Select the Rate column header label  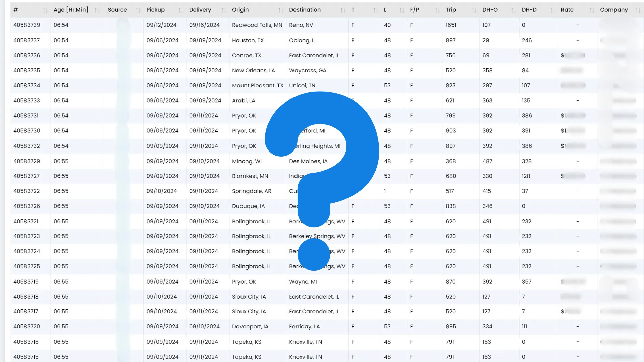[567, 10]
